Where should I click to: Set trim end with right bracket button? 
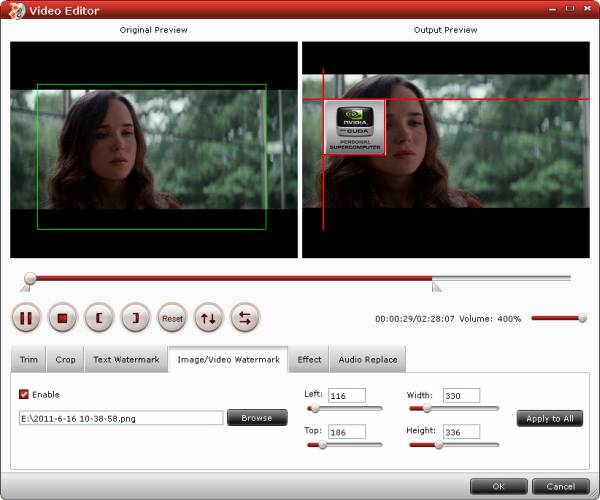(x=135, y=318)
